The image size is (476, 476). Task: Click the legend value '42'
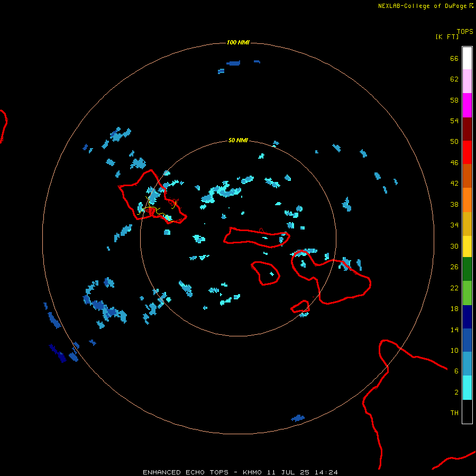454,184
